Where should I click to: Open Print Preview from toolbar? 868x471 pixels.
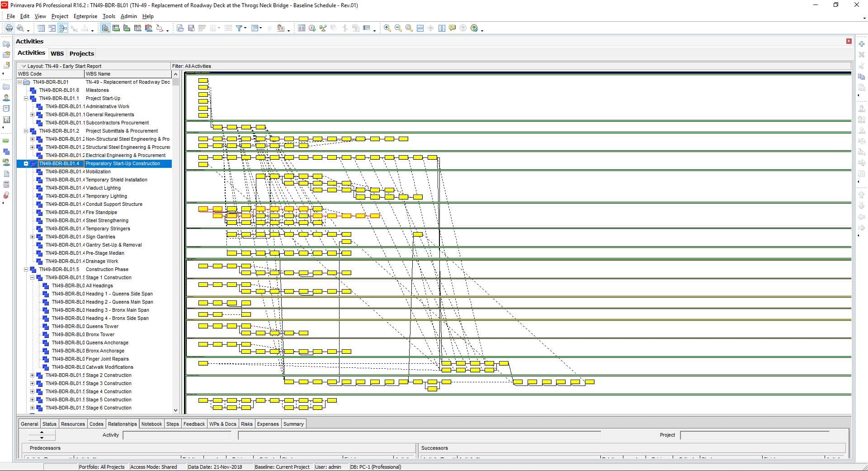[x=20, y=28]
